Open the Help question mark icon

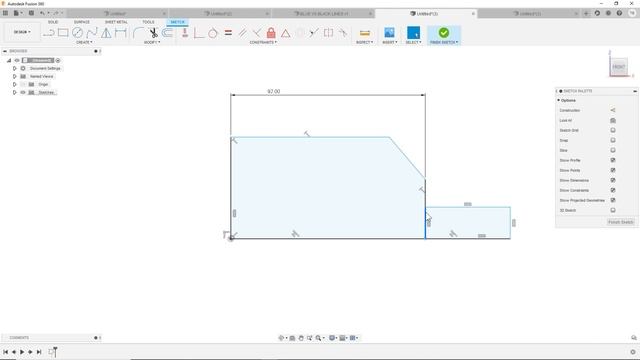pyautogui.click(x=619, y=13)
